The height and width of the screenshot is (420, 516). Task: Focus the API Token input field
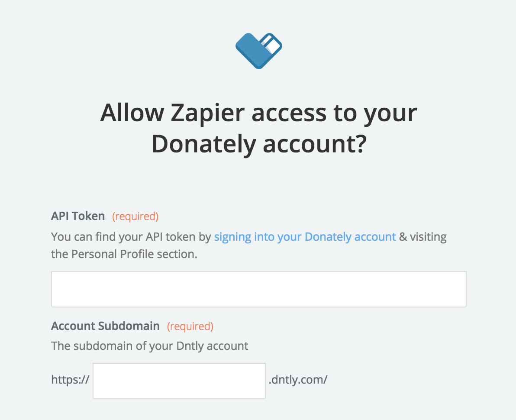pyautogui.click(x=259, y=289)
